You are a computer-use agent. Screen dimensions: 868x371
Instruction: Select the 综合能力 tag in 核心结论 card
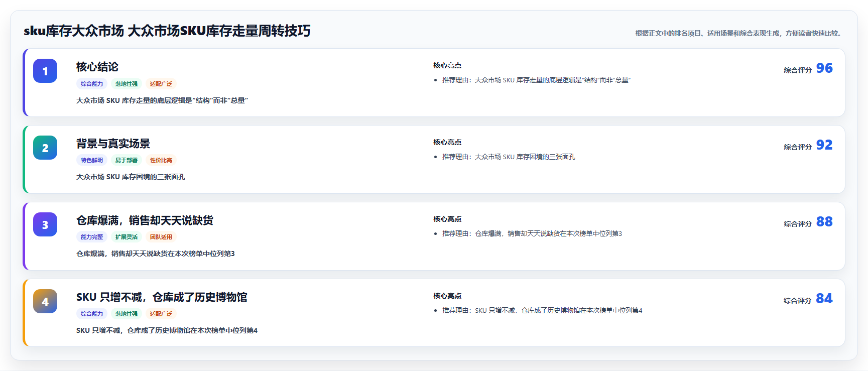pos(92,84)
